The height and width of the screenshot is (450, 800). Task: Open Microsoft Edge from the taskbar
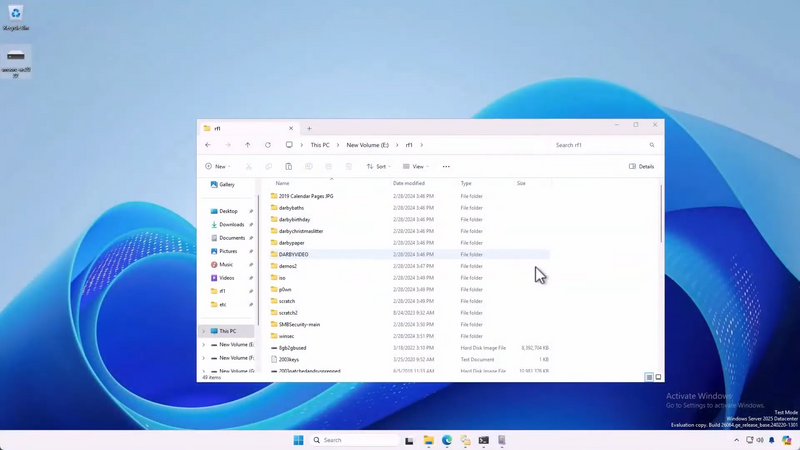[447, 440]
